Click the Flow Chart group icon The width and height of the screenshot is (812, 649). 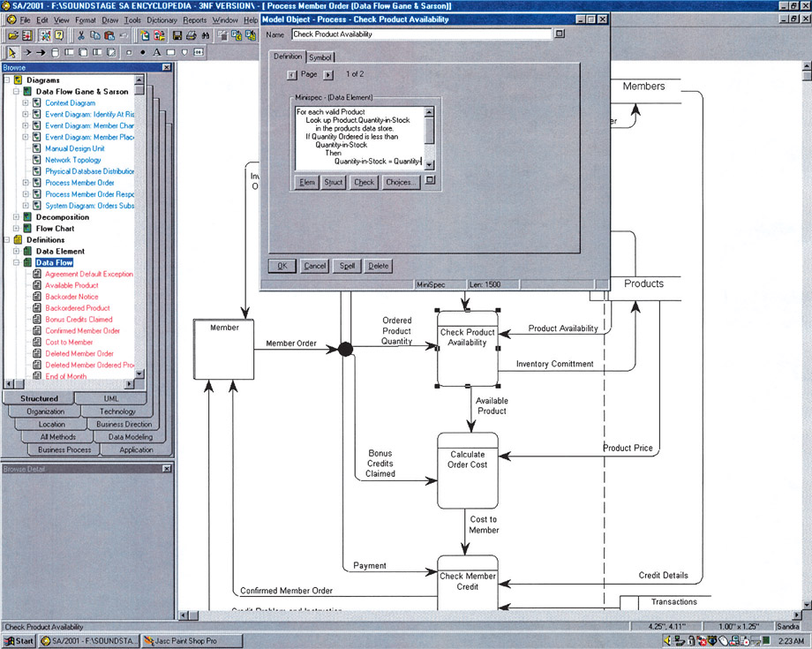[27, 228]
